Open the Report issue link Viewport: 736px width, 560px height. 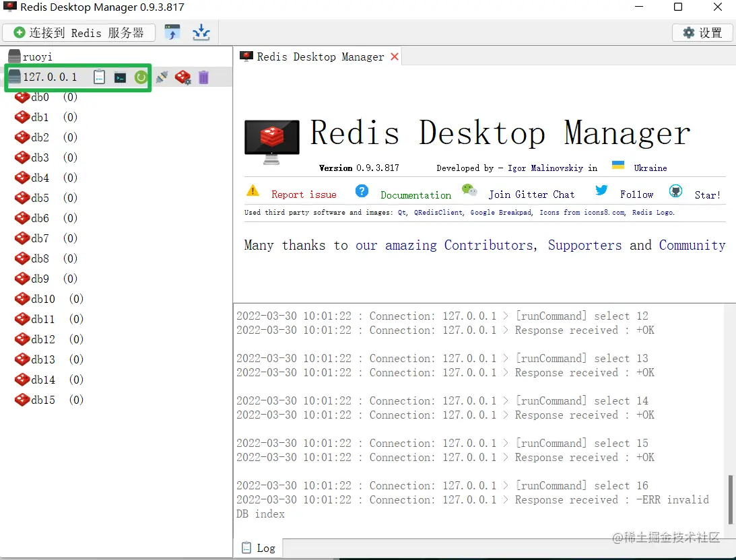pos(304,195)
